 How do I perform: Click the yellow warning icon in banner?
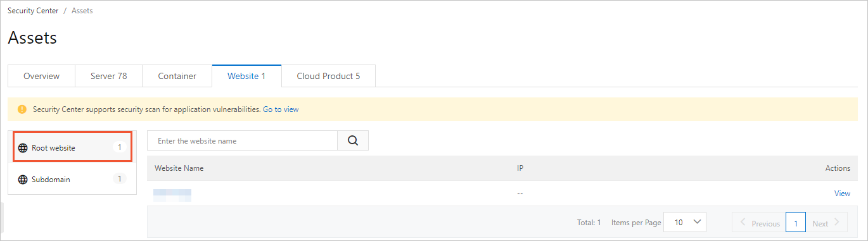coord(22,109)
